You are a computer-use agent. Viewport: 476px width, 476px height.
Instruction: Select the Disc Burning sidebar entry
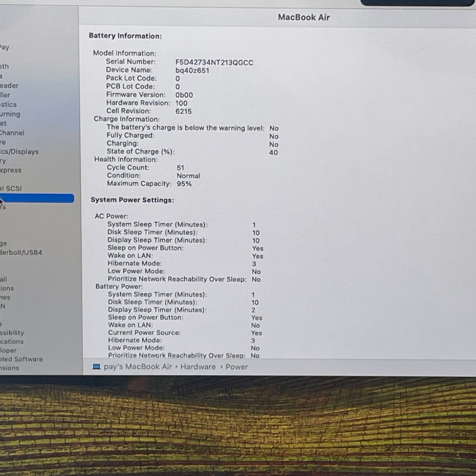click(x=10, y=114)
